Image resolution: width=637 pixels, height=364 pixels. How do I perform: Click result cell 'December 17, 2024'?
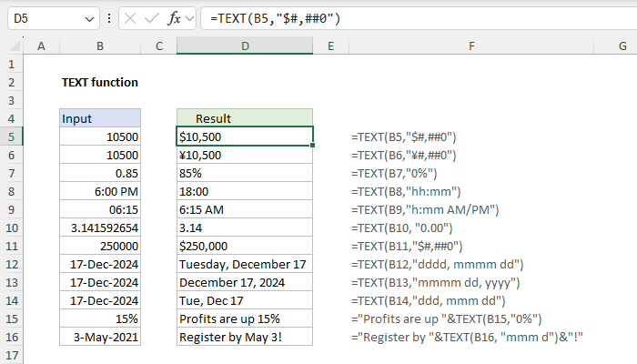click(x=245, y=282)
